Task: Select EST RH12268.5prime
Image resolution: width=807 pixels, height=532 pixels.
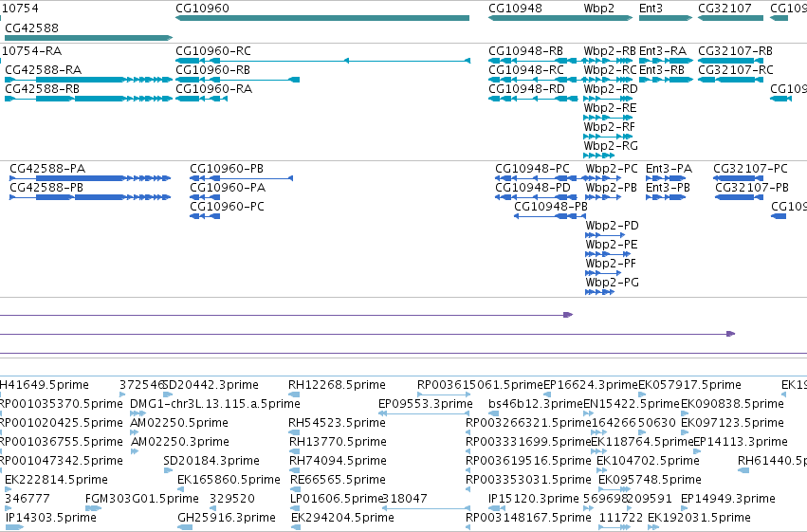Action: click(337, 385)
